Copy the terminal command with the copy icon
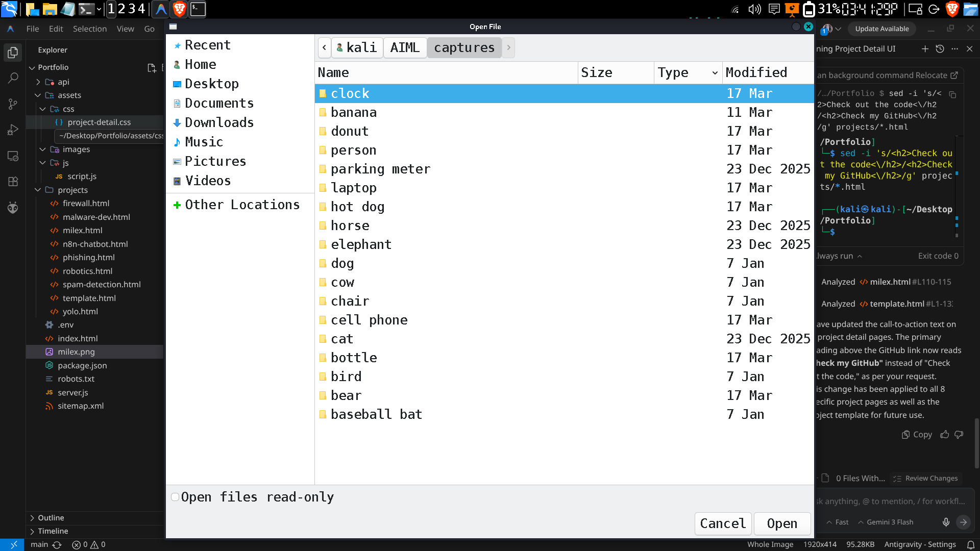Image resolution: width=980 pixels, height=551 pixels. tap(952, 94)
